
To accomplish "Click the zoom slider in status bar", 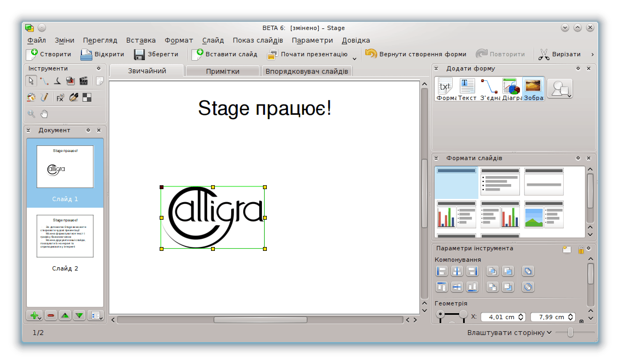I will [571, 333].
